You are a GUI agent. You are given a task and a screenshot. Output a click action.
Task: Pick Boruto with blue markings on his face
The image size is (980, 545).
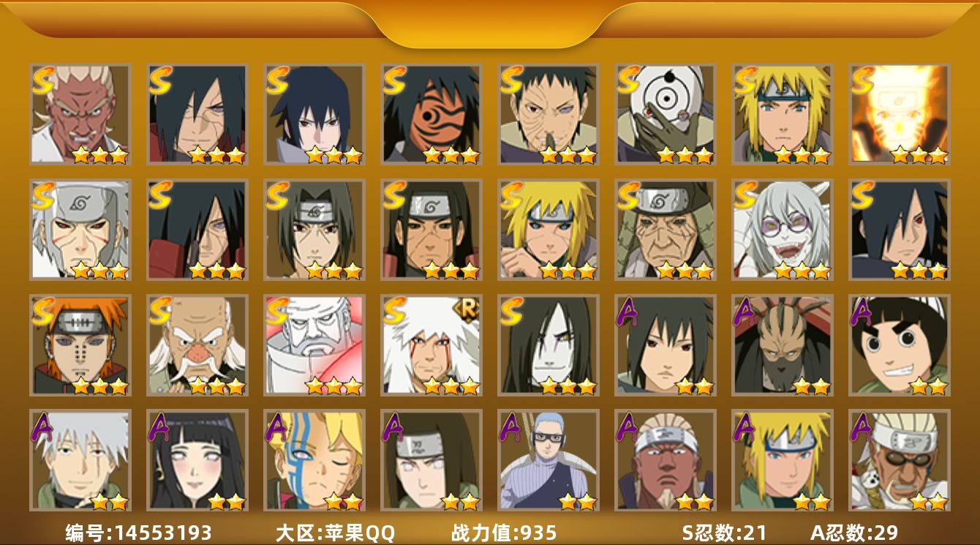point(314,460)
